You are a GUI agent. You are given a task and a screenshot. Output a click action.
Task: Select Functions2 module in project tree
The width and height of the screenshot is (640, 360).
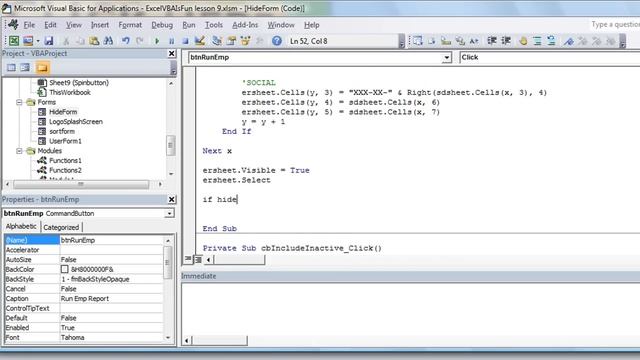tap(65, 170)
